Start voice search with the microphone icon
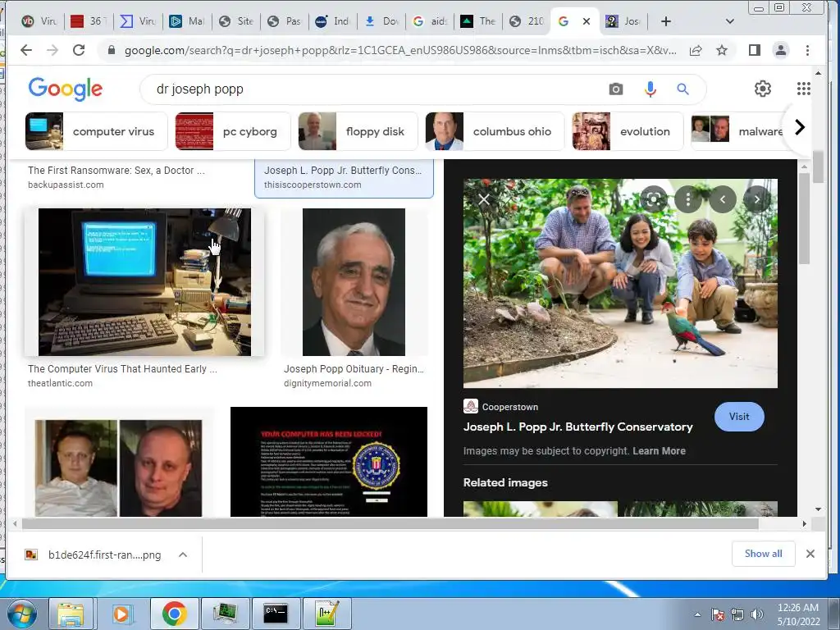This screenshot has width=840, height=630. point(650,89)
